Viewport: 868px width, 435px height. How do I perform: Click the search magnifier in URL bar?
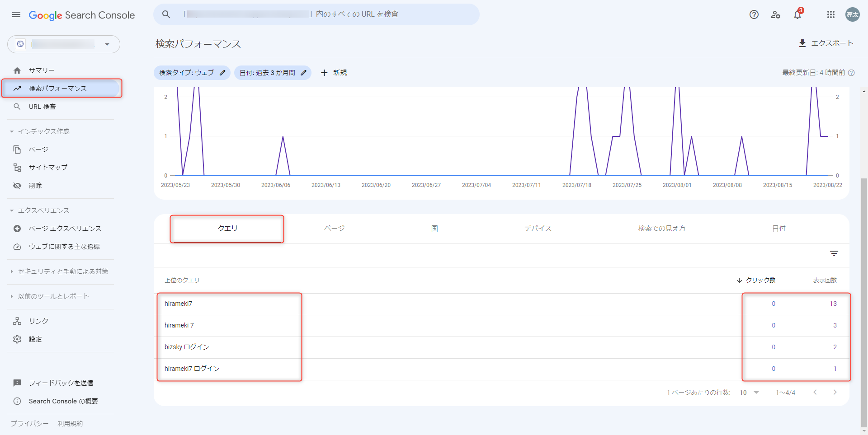[166, 14]
